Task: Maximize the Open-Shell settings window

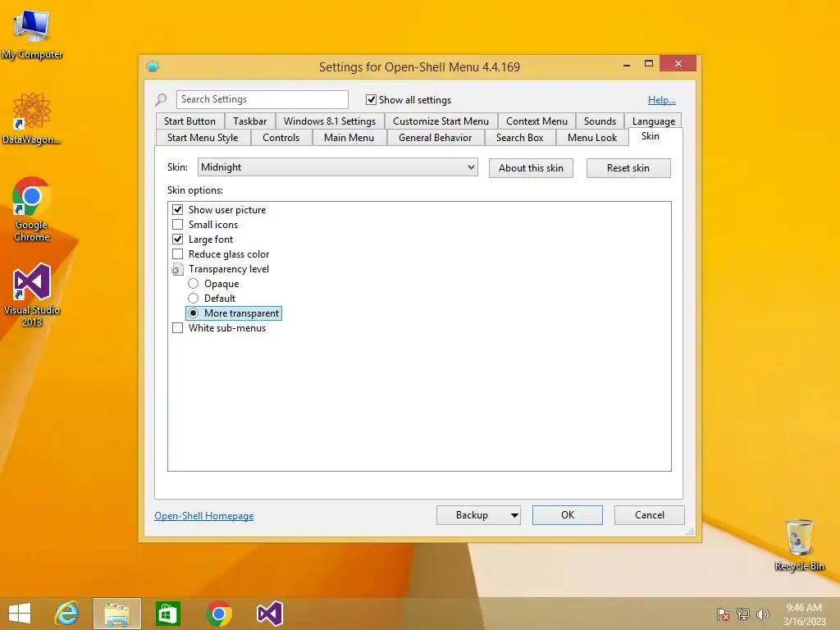Action: click(x=648, y=64)
